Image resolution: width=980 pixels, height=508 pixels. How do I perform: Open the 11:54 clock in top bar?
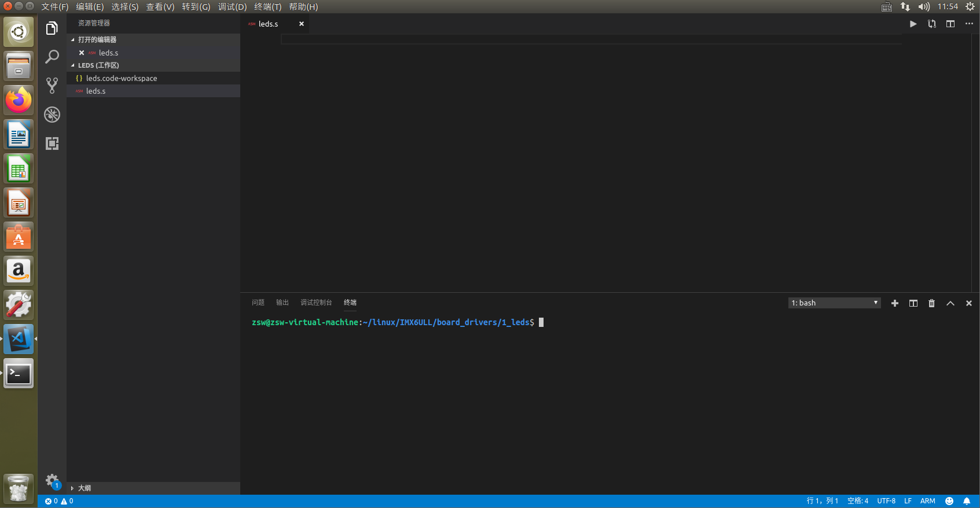948,7
